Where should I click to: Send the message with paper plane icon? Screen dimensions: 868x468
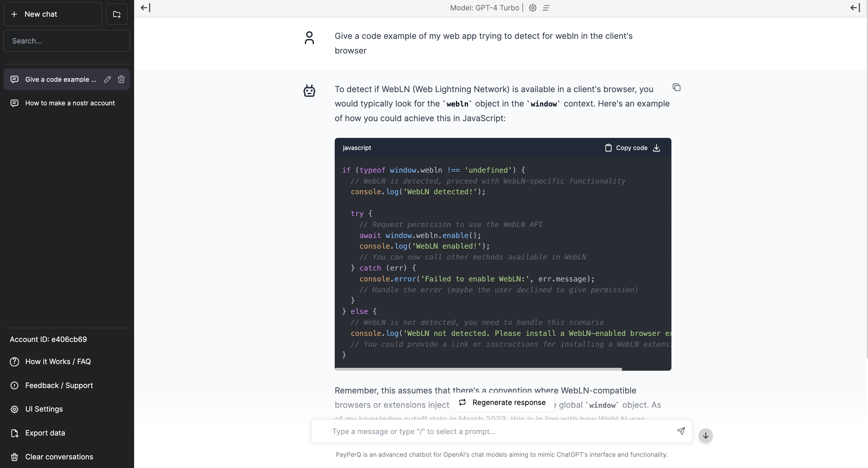(x=681, y=431)
